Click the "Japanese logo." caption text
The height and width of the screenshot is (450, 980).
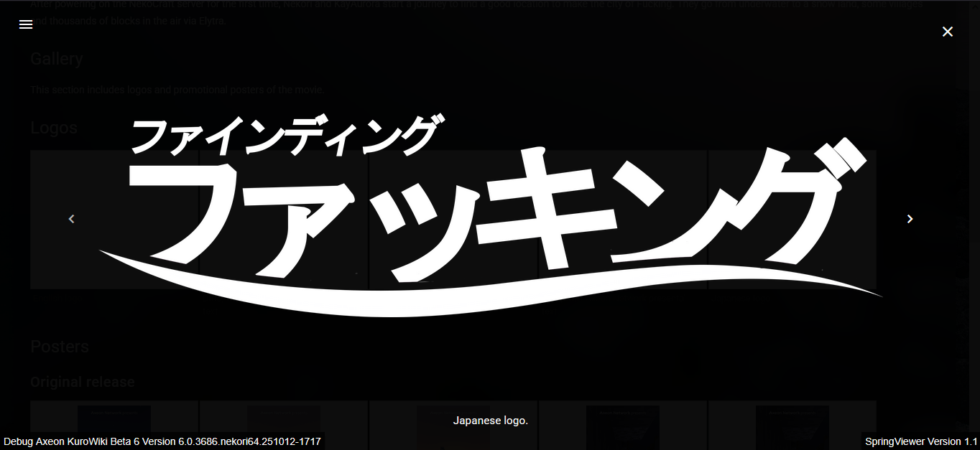point(491,421)
